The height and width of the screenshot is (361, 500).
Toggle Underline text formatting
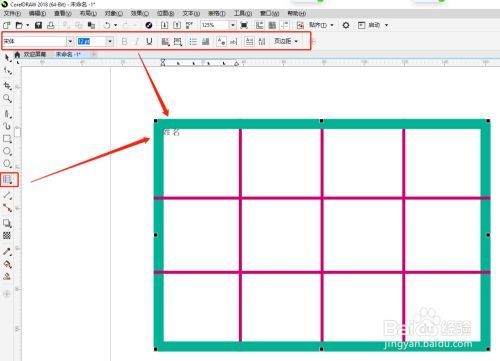coord(149,41)
